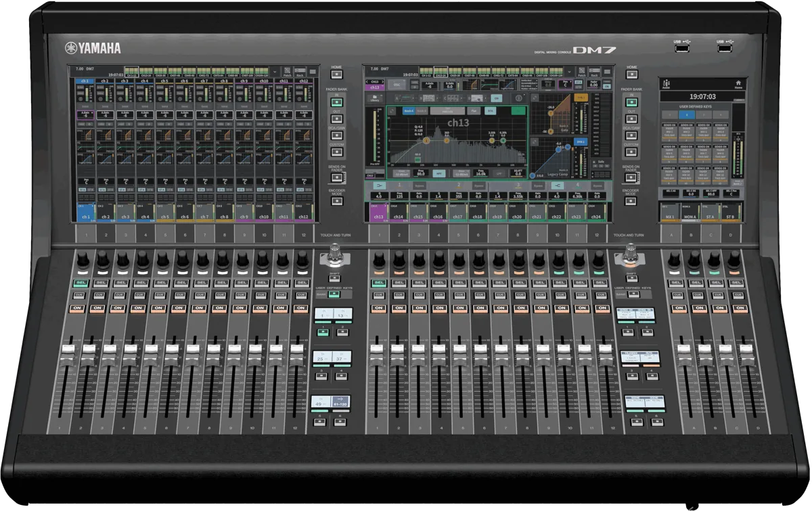Select right bay OUT fader bank key

point(631,118)
